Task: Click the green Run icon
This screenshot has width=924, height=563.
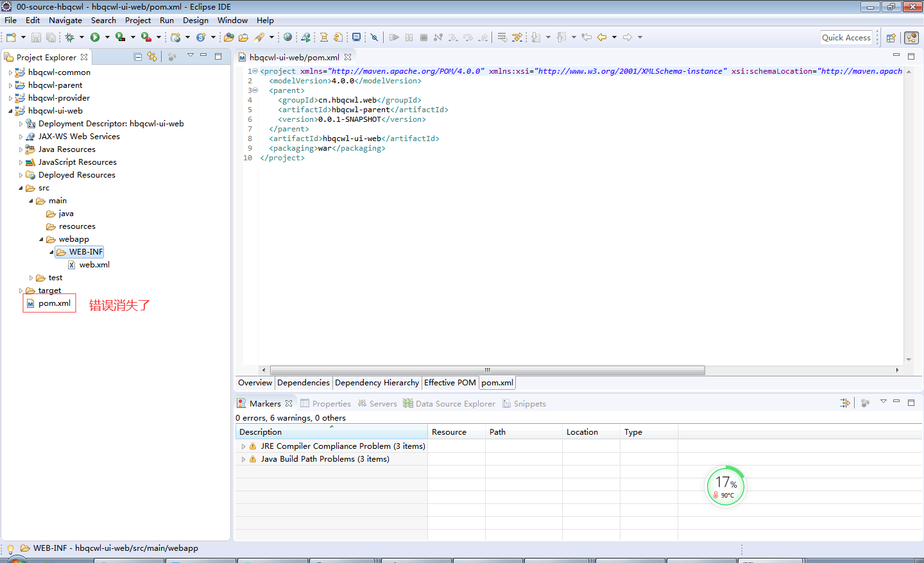Action: tap(95, 37)
